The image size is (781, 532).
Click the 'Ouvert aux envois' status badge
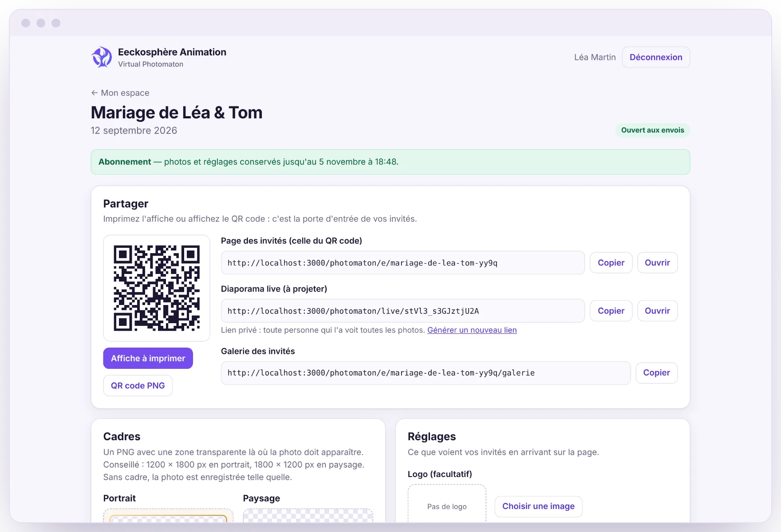coord(652,130)
